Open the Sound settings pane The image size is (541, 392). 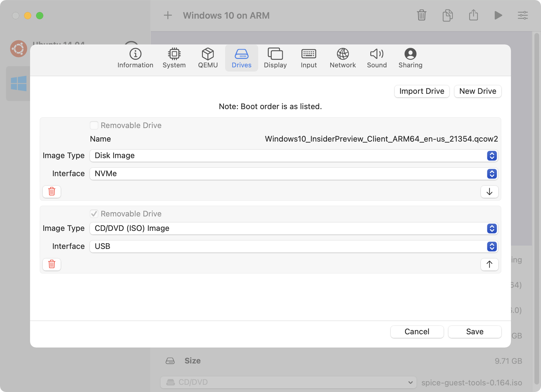(377, 58)
